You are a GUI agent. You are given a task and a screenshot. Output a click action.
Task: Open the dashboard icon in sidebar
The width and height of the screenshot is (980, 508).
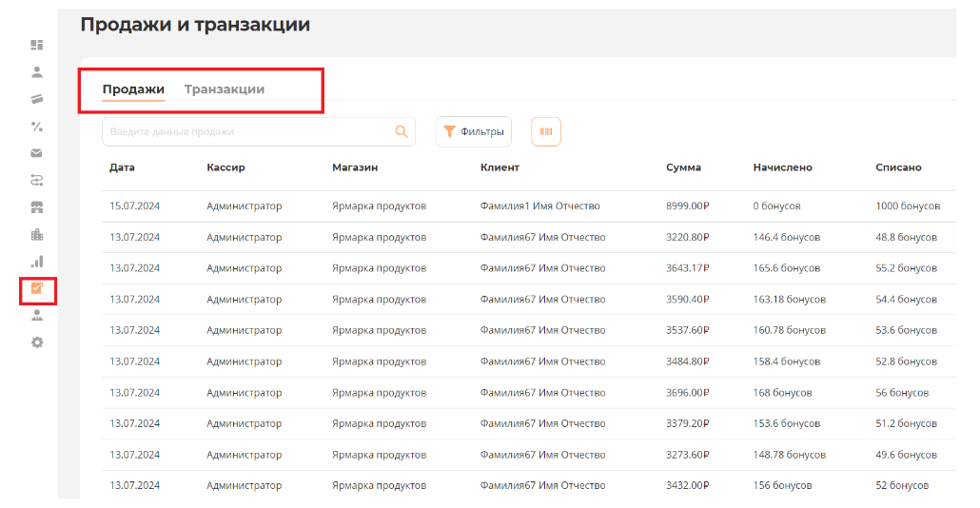(37, 45)
